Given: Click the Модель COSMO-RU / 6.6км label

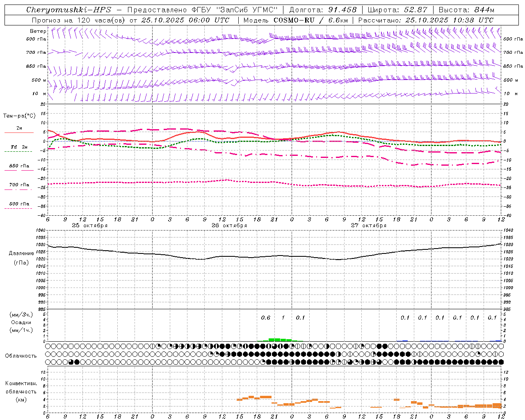Looking at the screenshot, I should [296, 20].
